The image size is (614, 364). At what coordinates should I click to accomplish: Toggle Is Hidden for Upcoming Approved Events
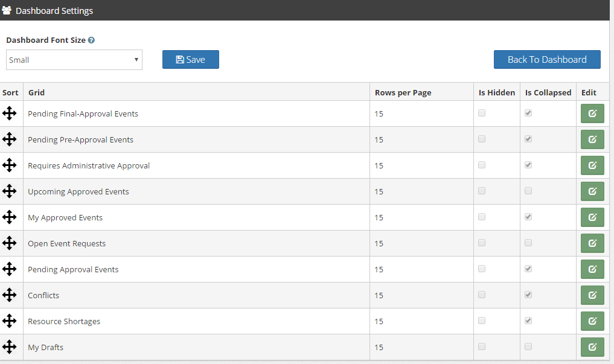click(482, 191)
